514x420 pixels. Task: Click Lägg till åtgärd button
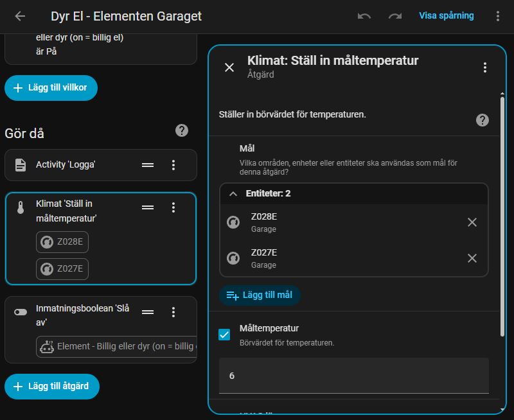[52, 387]
